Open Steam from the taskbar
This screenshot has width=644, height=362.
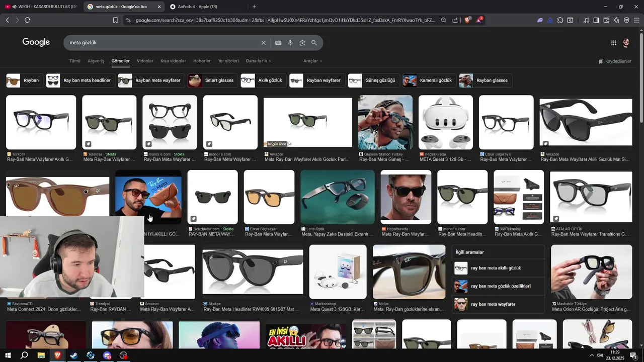(x=74, y=355)
